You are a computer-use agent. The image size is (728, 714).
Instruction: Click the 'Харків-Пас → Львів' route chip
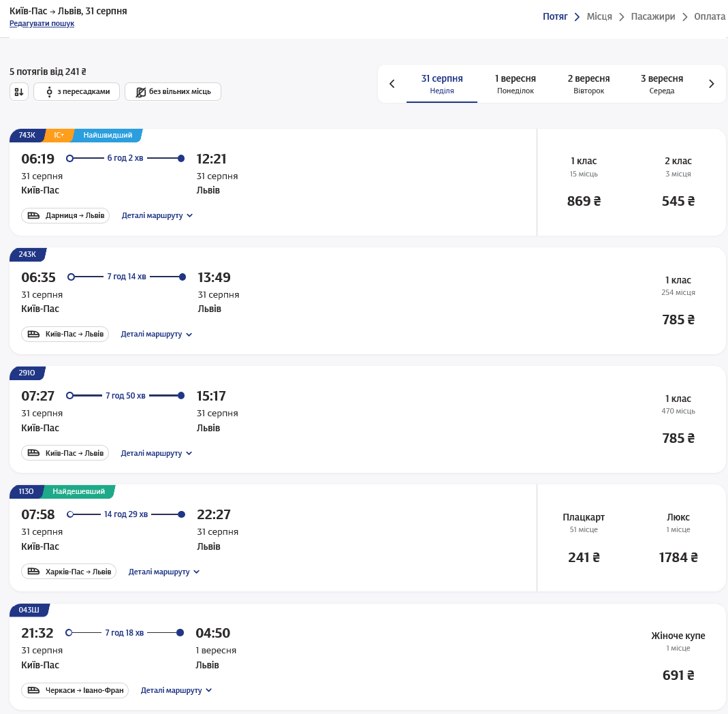click(69, 572)
